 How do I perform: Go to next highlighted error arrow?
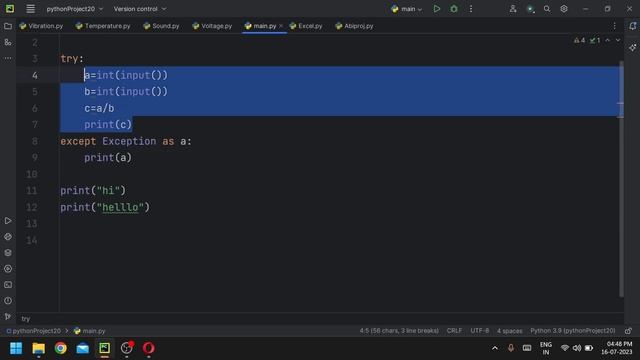click(x=618, y=40)
